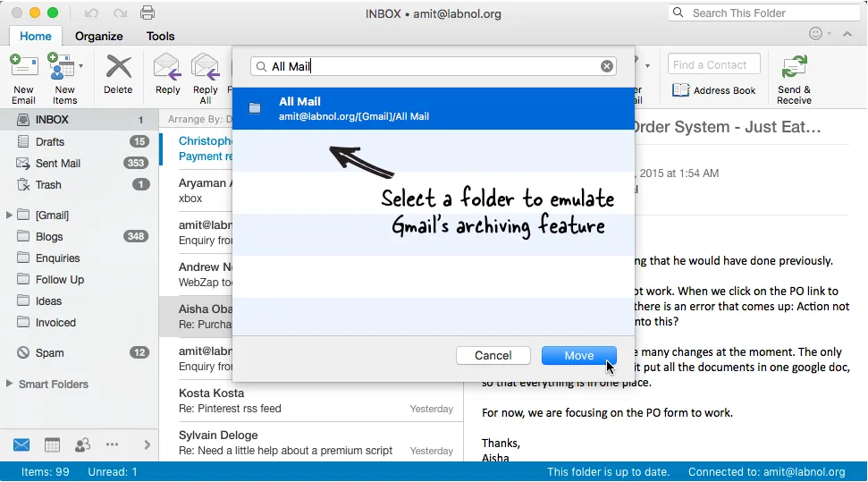
Task: Open the Aryaman xbox email
Action: point(197,190)
